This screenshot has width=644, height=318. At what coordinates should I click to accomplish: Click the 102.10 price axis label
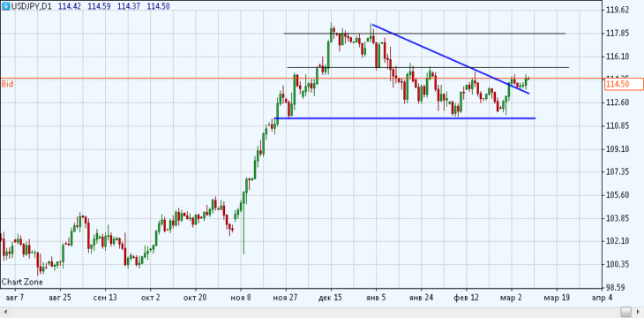tap(618, 241)
